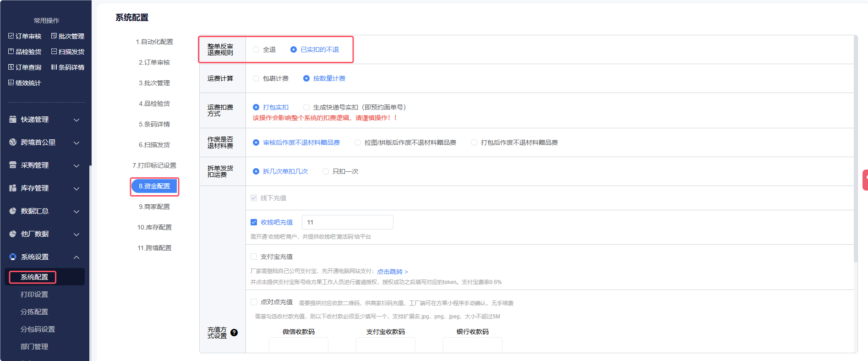Viewport: 868px width, 361px height.
Task: Collapse the 系统设置 menu chevron
Action: pyautogui.click(x=76, y=257)
